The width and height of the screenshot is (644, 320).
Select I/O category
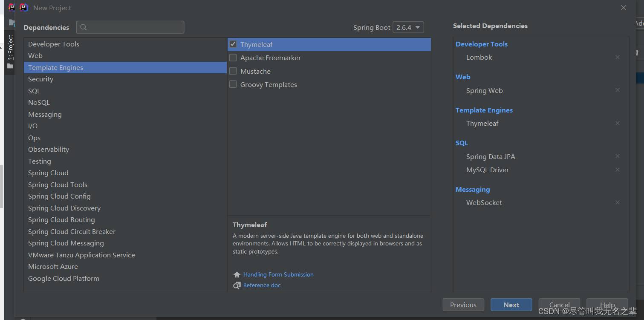(125, 126)
